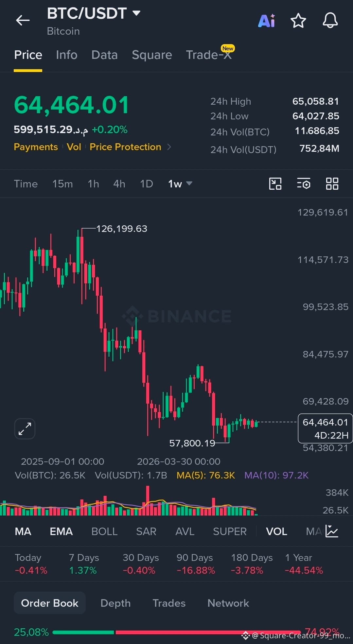Show the Depth view
This screenshot has width=353, height=644.
click(115, 603)
